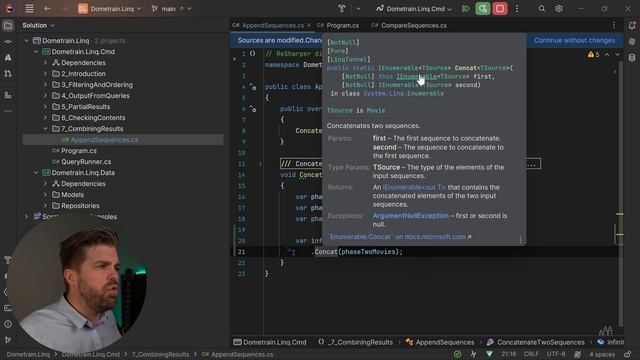Expand the Models folder

(x=45, y=195)
